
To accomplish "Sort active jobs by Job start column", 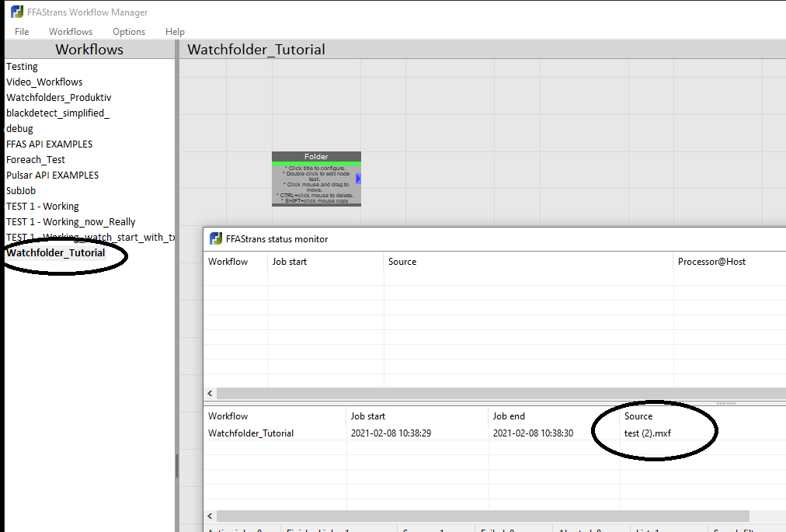I will click(x=290, y=261).
